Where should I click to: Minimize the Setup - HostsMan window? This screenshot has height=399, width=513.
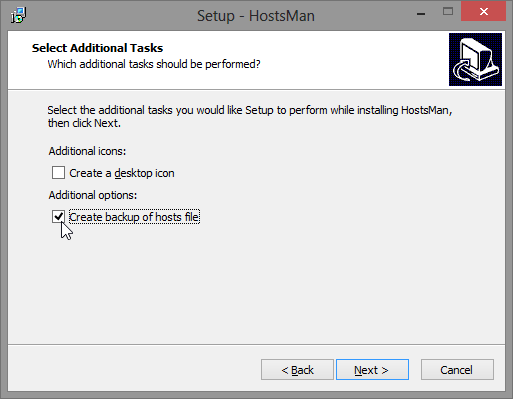click(x=421, y=14)
